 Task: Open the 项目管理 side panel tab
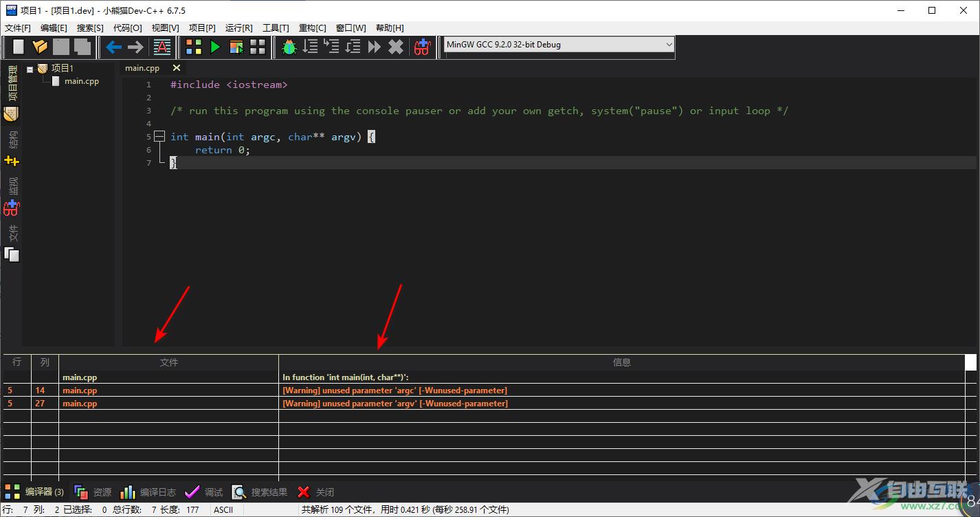(x=12, y=93)
